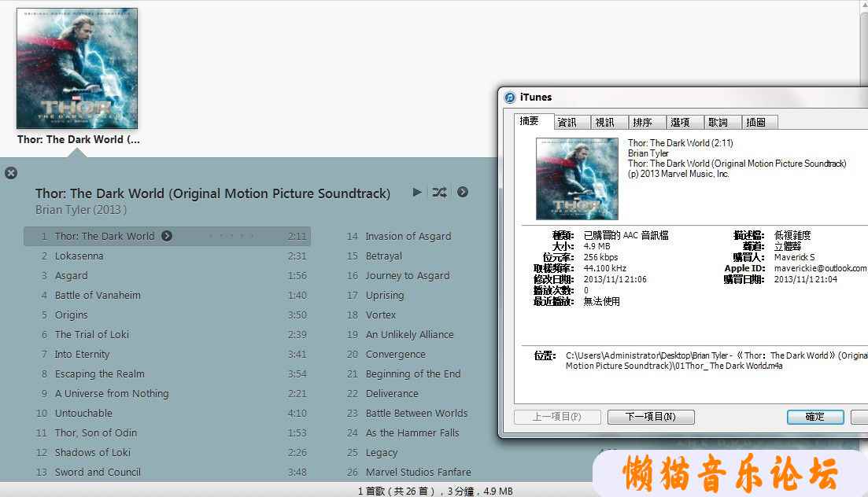Click the artist line Brian Tyler (2013)
The height and width of the screenshot is (497, 868).
[81, 210]
